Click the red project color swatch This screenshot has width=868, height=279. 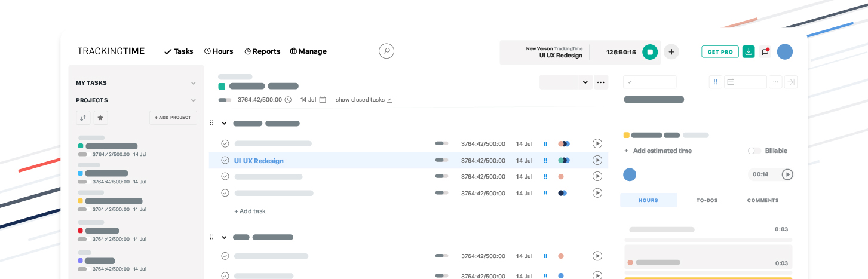[81, 231]
